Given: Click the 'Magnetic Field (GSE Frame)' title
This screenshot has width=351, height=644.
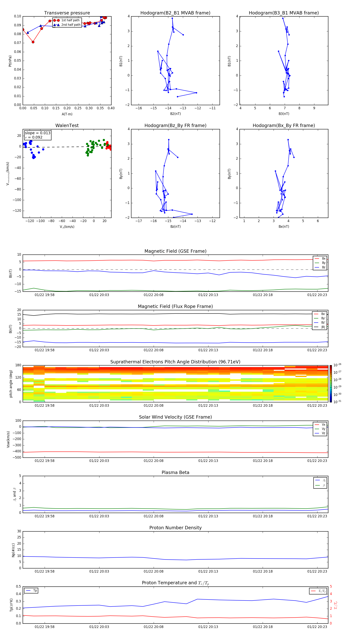Looking at the screenshot, I should (x=175, y=251).
